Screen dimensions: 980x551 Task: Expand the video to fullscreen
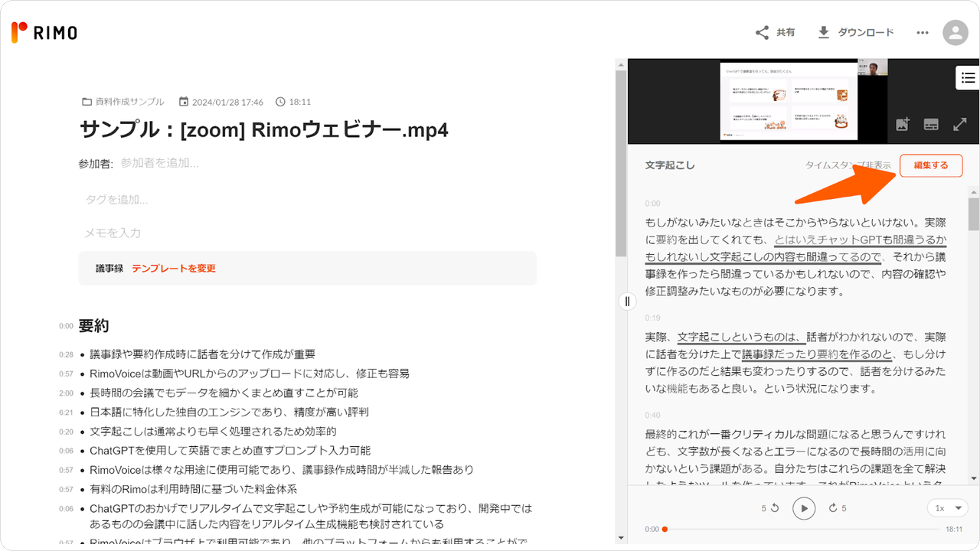click(x=959, y=124)
